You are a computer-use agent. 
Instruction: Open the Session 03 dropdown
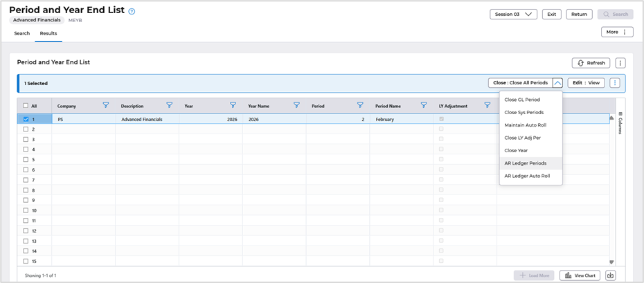(513, 15)
